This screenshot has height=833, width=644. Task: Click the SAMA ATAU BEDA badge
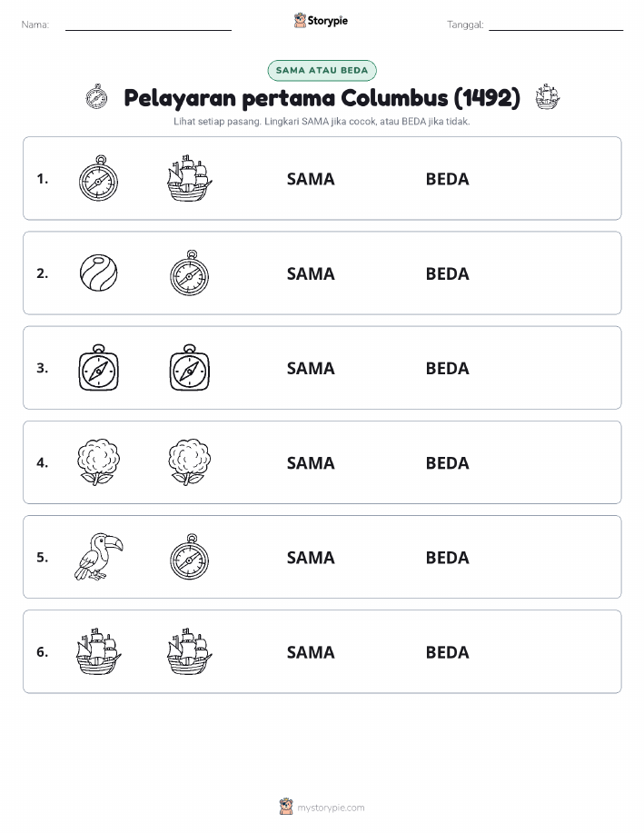pos(322,70)
